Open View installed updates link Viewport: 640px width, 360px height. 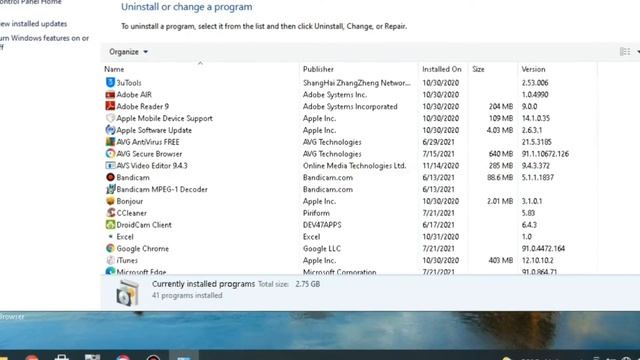(x=33, y=24)
